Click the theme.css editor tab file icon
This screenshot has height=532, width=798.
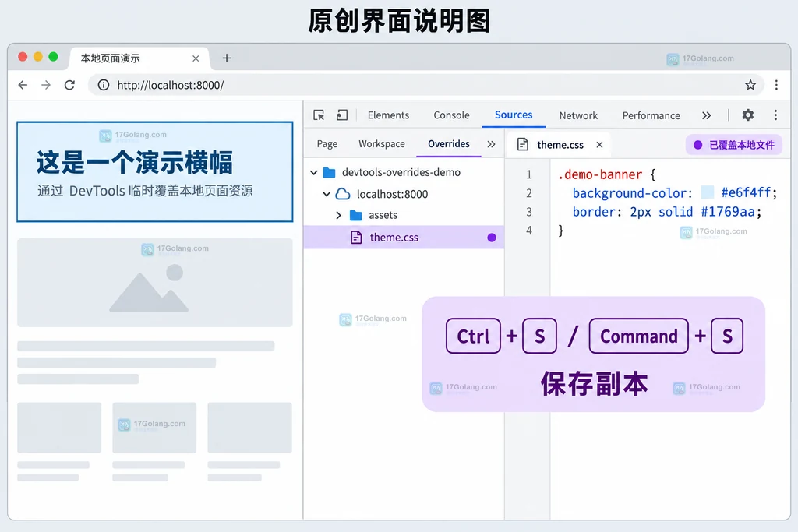pyautogui.click(x=523, y=144)
